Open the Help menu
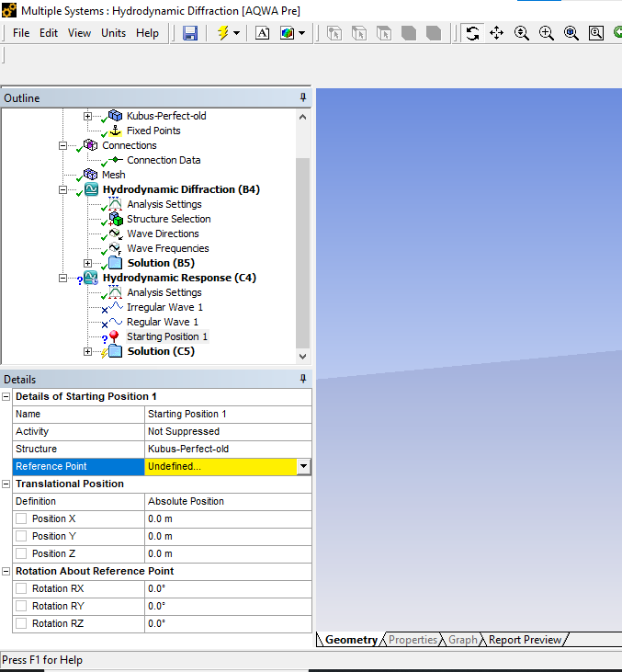 [x=147, y=33]
